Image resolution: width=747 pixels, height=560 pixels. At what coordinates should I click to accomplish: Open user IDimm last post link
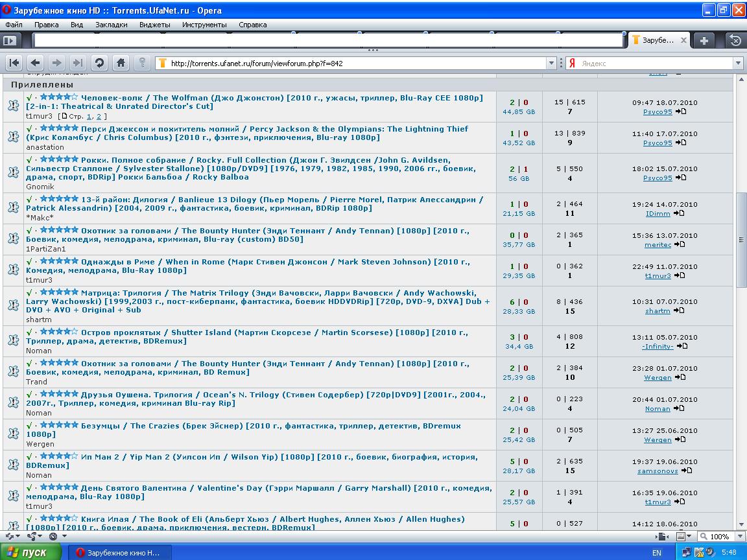coord(658,214)
